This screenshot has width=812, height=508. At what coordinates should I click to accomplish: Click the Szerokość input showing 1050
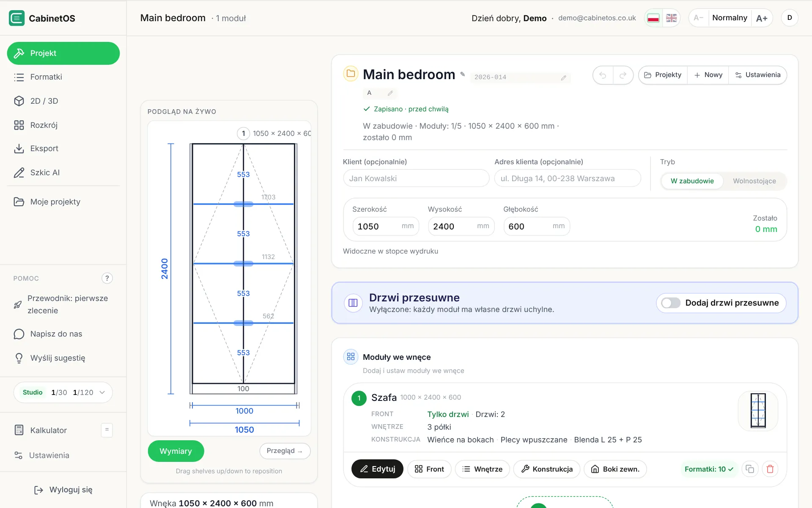tap(386, 226)
